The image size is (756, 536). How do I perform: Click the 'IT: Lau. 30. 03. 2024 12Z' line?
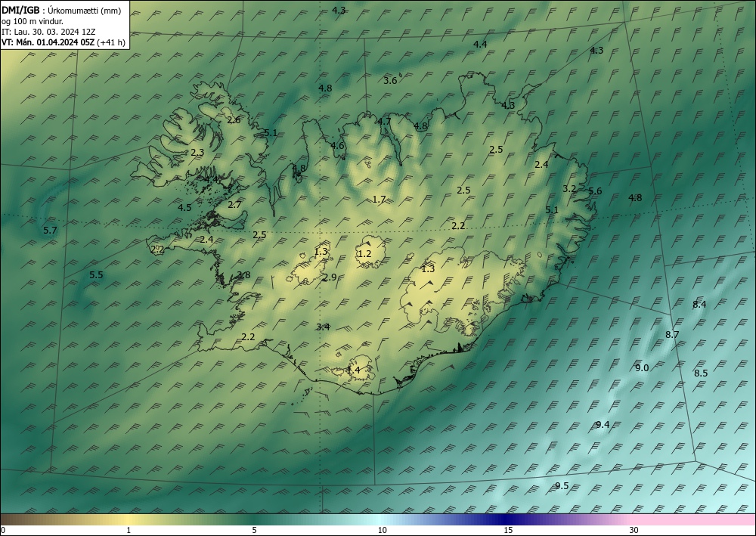click(48, 32)
